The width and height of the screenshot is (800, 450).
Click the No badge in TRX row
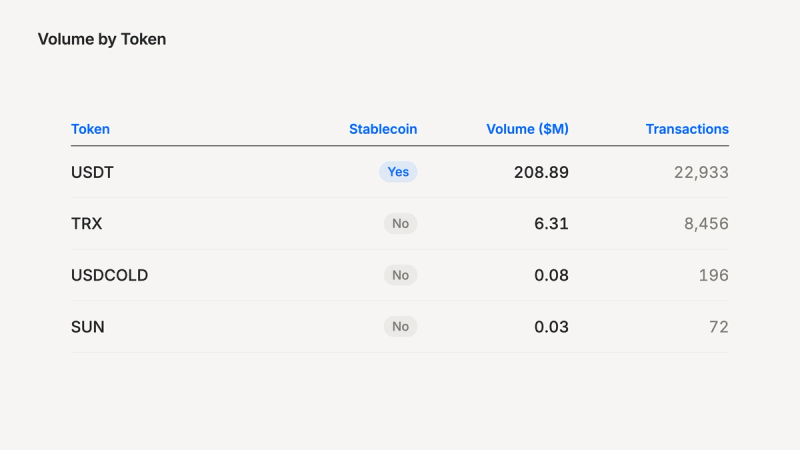(x=401, y=223)
